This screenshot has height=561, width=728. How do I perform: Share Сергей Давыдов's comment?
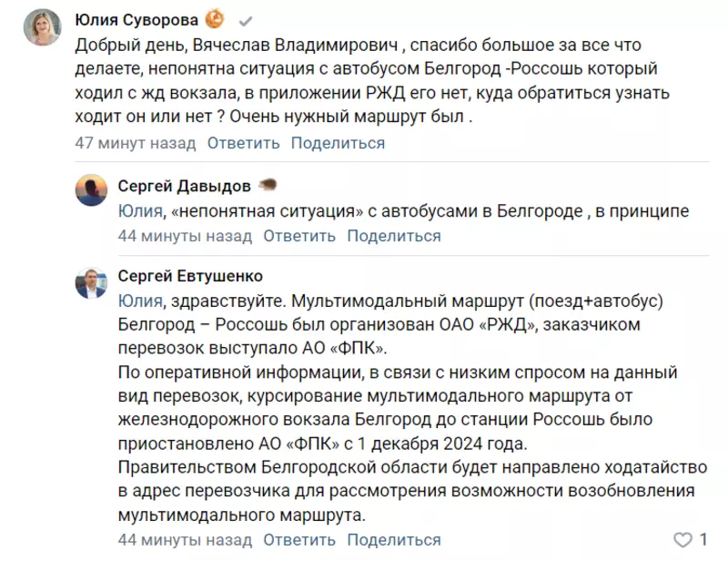click(x=394, y=236)
